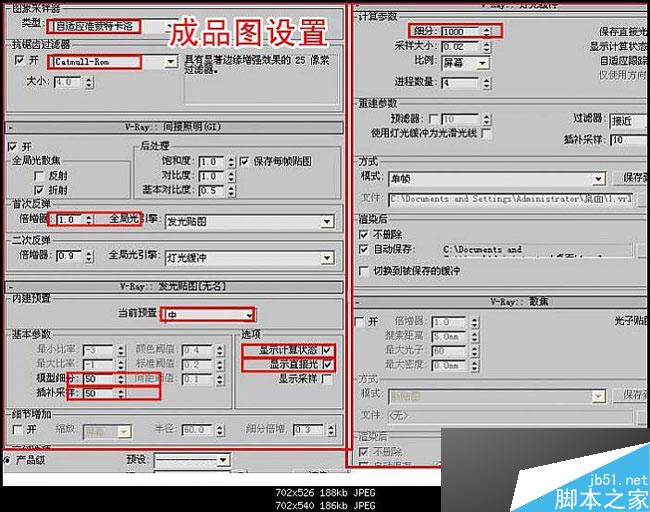Enable the 预滤器 checkbox
The image size is (650, 512).
(x=434, y=119)
